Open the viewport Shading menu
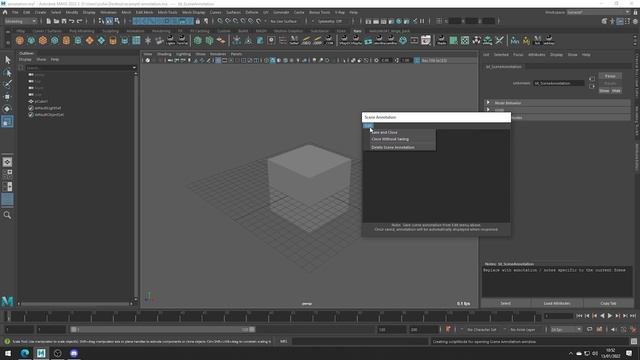Image resolution: width=640 pixels, height=360 pixels. (x=164, y=54)
